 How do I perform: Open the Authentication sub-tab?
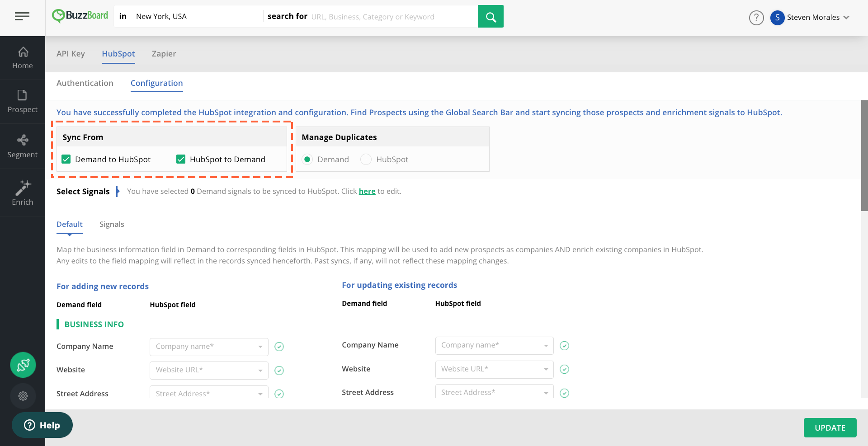(85, 83)
